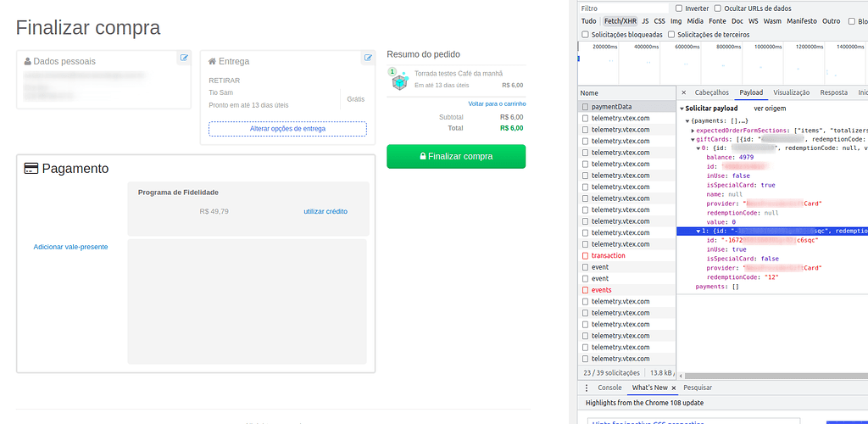
Task: Select the Payload tab
Action: point(751,92)
